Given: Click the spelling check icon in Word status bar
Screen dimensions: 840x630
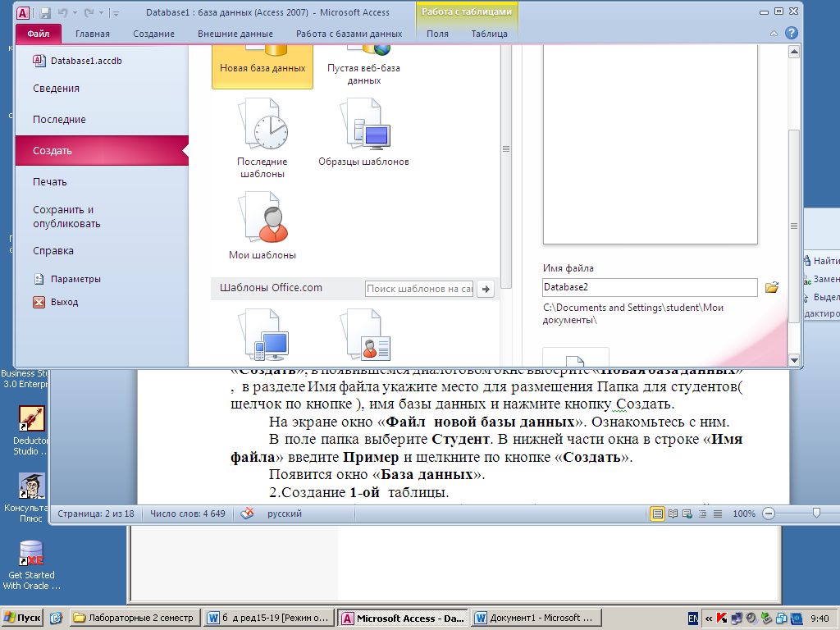Looking at the screenshot, I should [x=247, y=514].
